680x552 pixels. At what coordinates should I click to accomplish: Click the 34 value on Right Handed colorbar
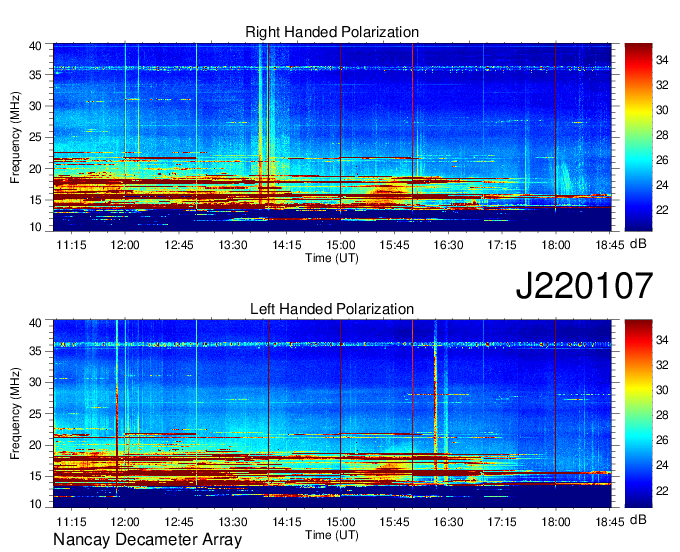tap(662, 60)
